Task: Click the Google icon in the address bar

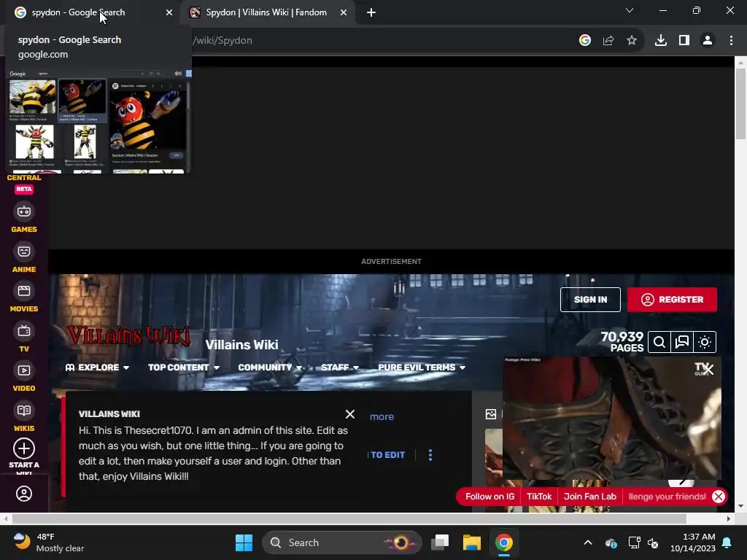Action: (x=585, y=41)
